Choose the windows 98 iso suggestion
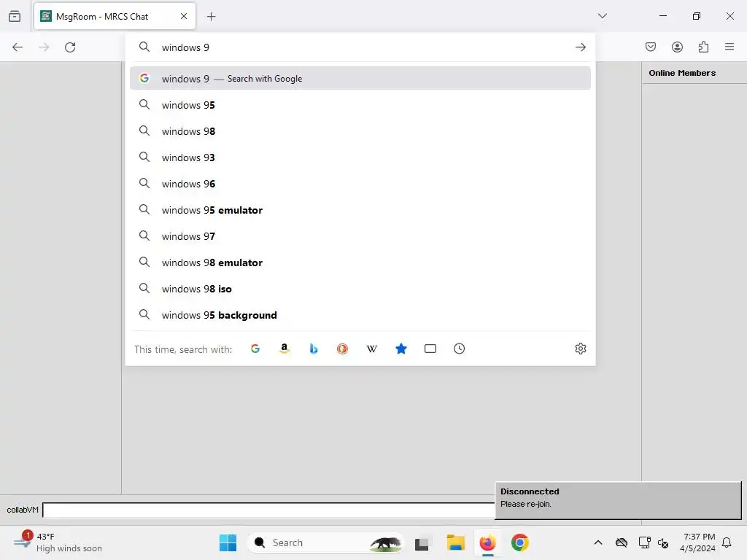Screen dimensions: 747x560 [360, 289]
